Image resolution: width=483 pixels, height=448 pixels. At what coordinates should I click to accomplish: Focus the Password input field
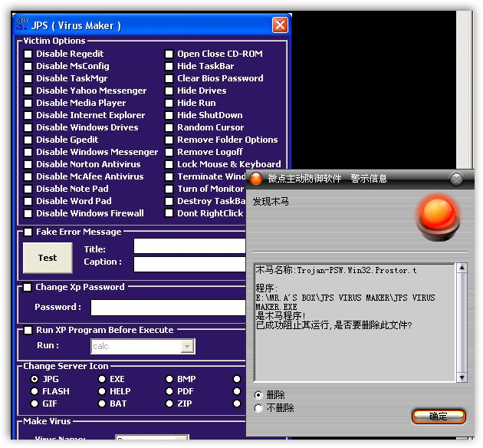(168, 308)
